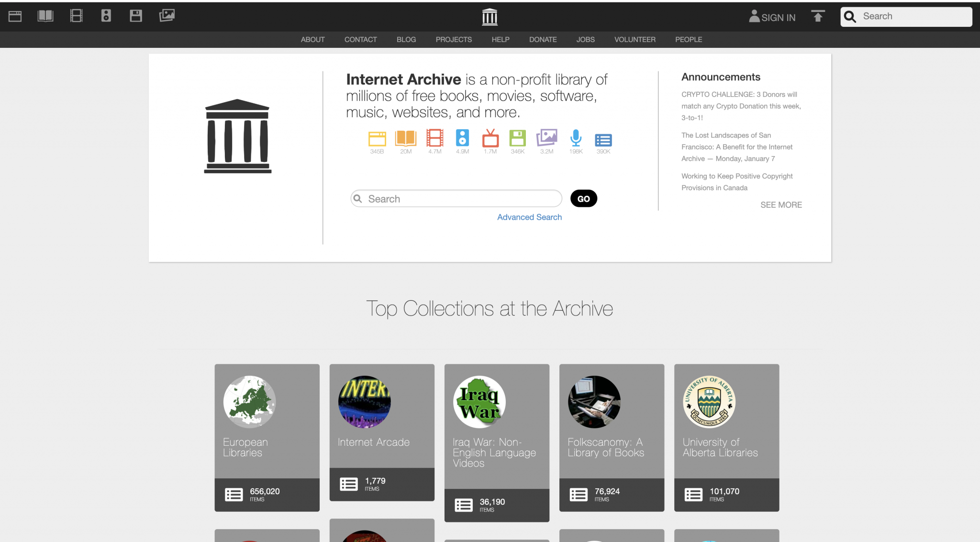Click list icon next to 1,779 items

[x=349, y=484]
